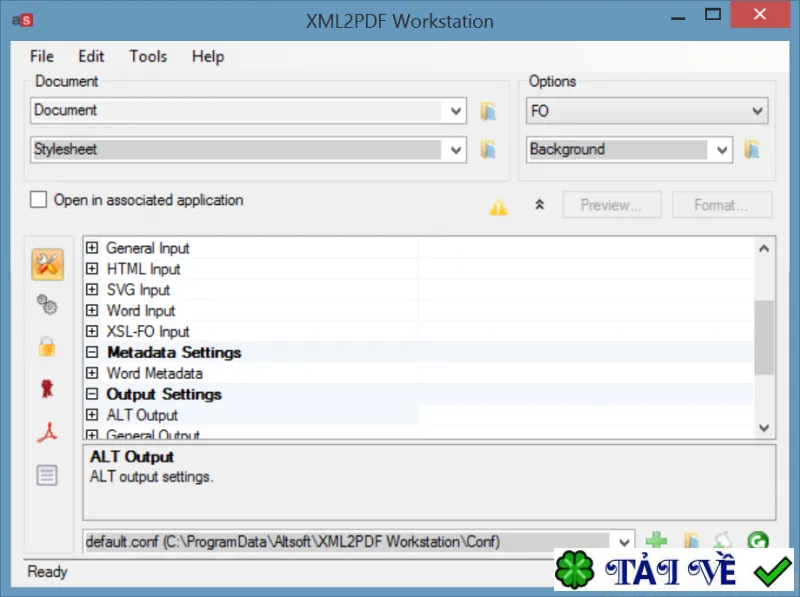Select the ALT Output row label
This screenshot has height=597, width=800.
point(142,415)
